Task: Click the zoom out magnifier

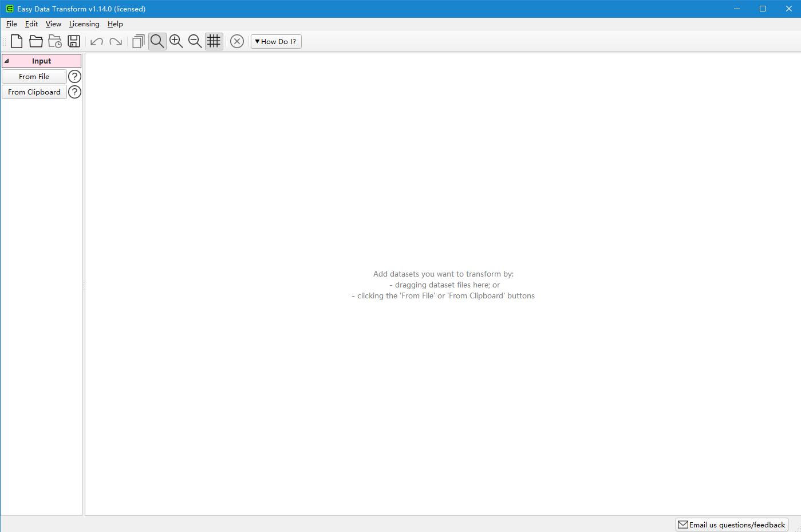Action: pyautogui.click(x=195, y=41)
